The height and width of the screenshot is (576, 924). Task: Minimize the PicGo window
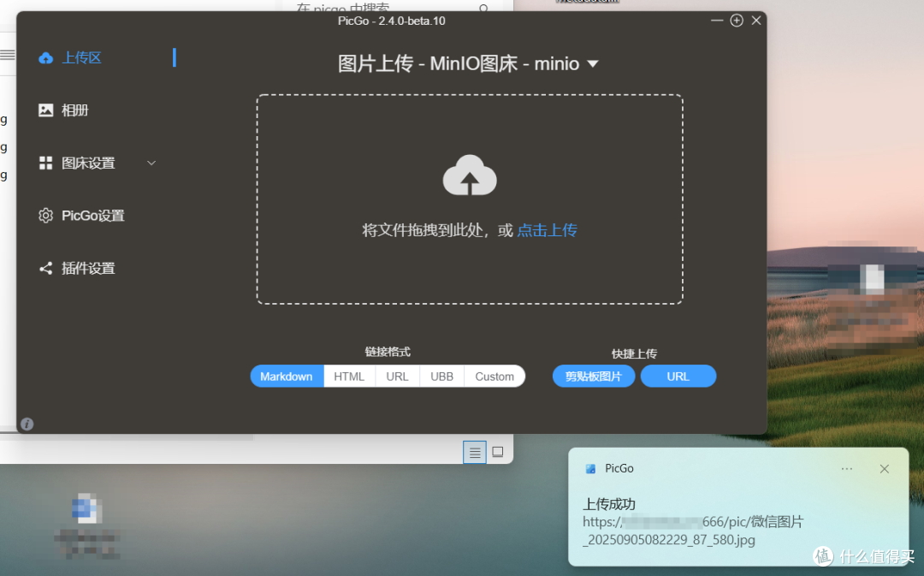pos(717,21)
